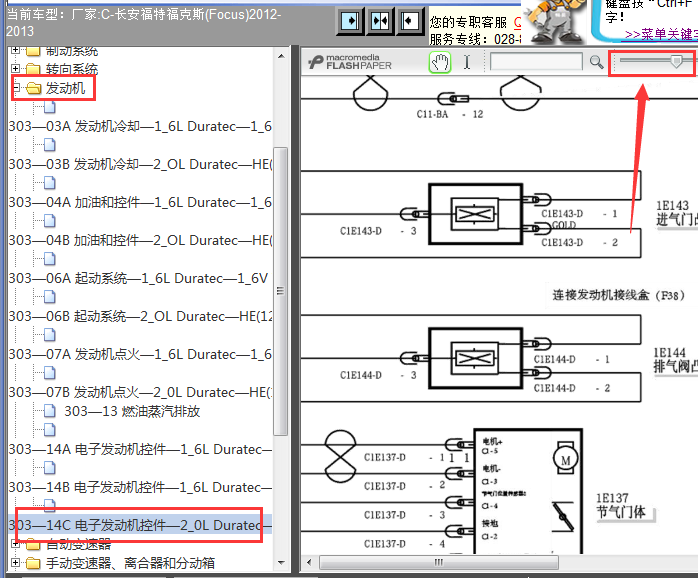The height and width of the screenshot is (578, 698).
Task: Select the hand pan tool in FlashPaper
Action: [x=440, y=62]
